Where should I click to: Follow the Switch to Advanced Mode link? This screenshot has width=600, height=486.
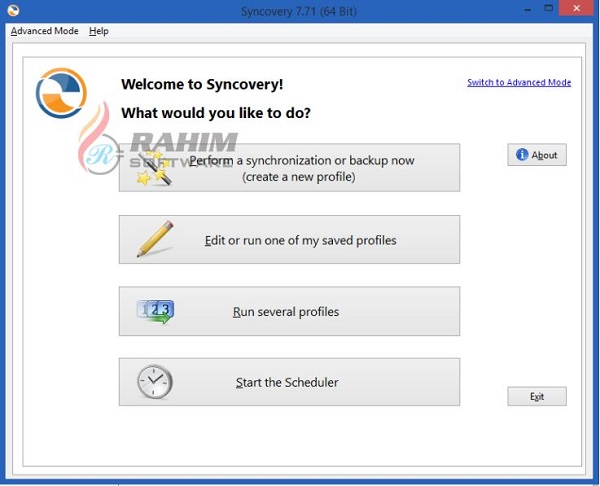pyautogui.click(x=519, y=82)
